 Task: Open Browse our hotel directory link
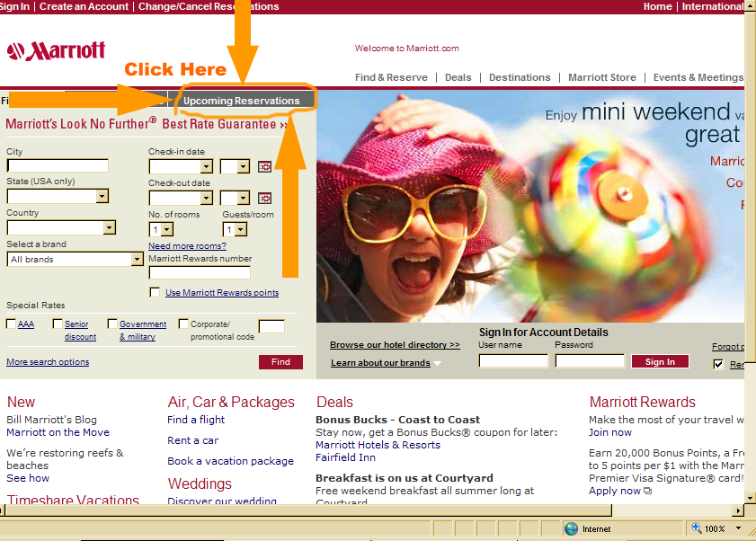[x=395, y=345]
